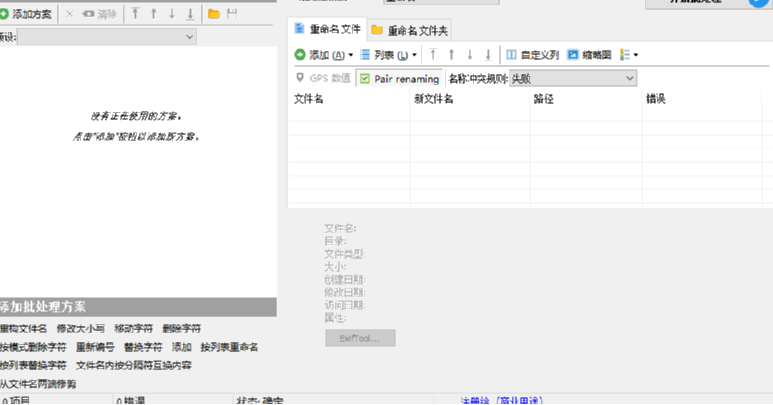Viewport: 773px width, 405px height.
Task: Click the 添加方案 add-method button
Action: click(x=26, y=14)
